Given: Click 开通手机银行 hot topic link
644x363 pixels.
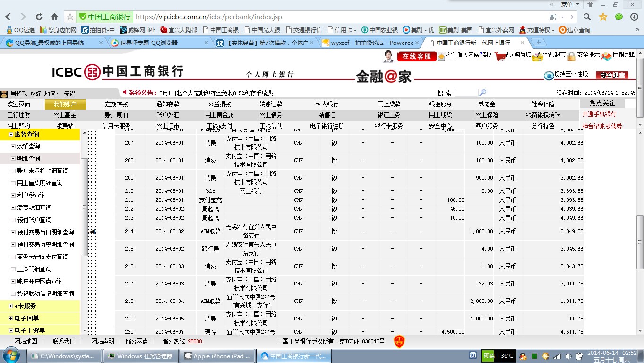Looking at the screenshot, I should pos(599,114).
